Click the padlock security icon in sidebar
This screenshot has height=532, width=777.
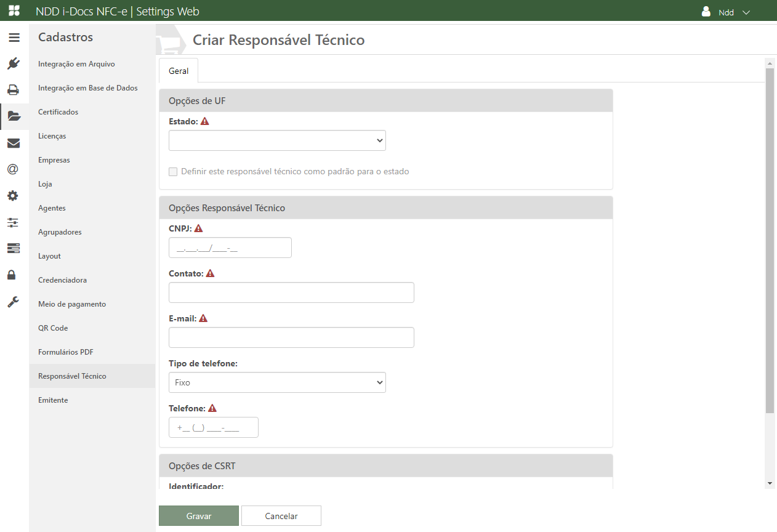pos(12,275)
